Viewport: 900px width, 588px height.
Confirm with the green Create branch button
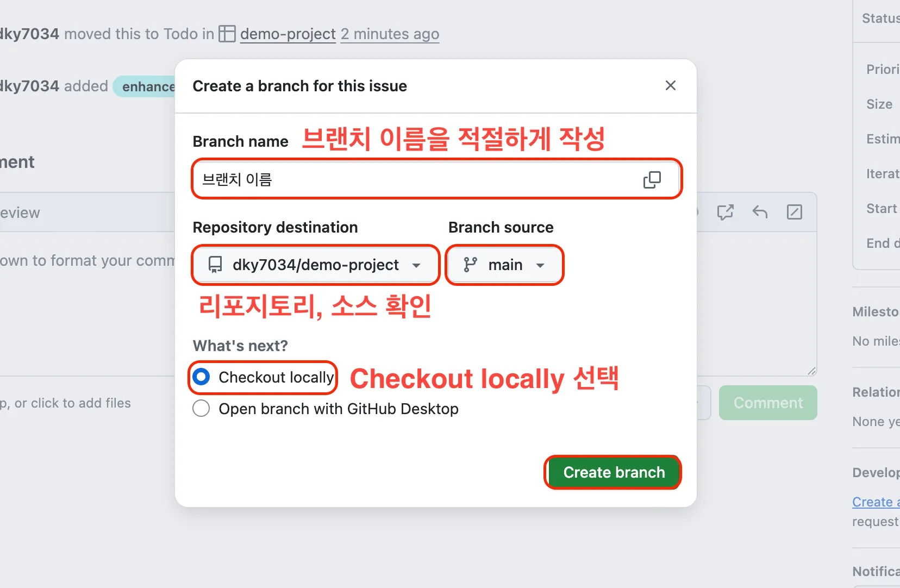(x=614, y=472)
